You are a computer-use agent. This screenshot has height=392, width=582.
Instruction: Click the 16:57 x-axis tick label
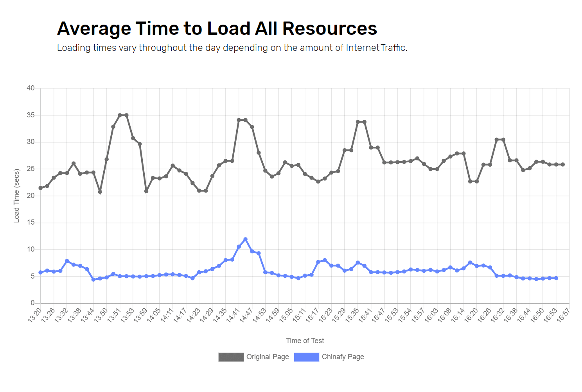[563, 315]
